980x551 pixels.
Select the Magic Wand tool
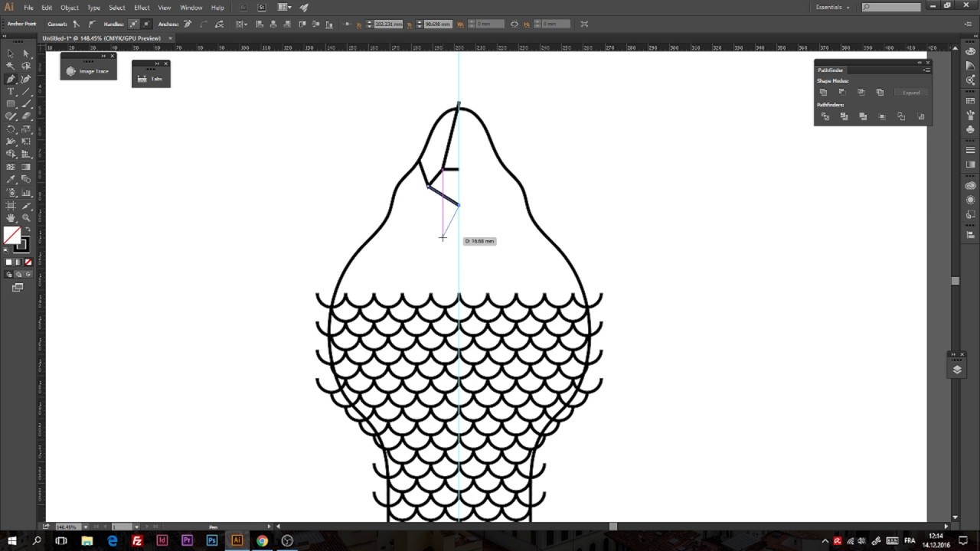11,67
